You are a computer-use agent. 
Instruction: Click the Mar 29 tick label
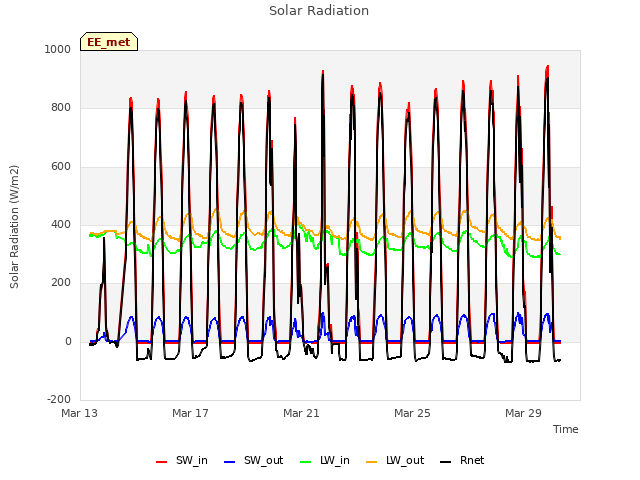coord(523,413)
